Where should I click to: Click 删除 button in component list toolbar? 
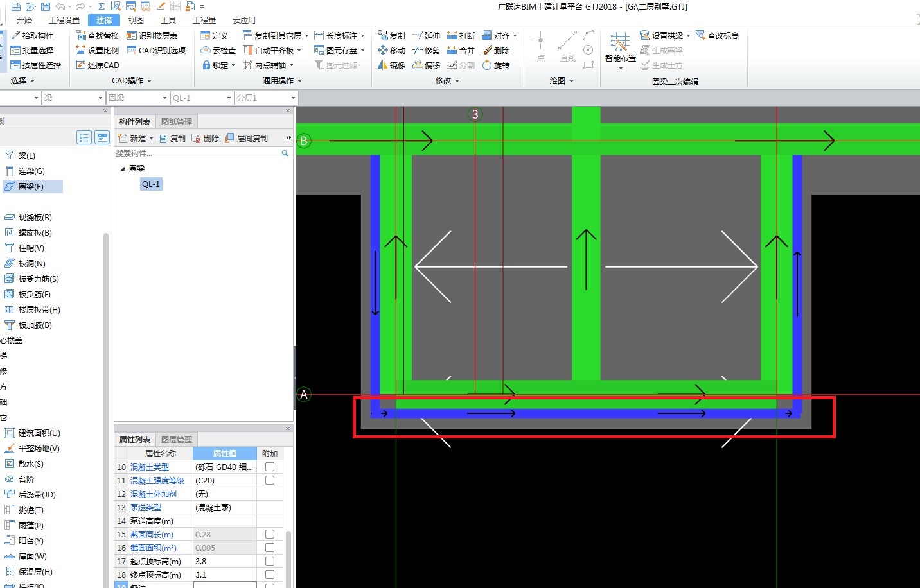(206, 138)
